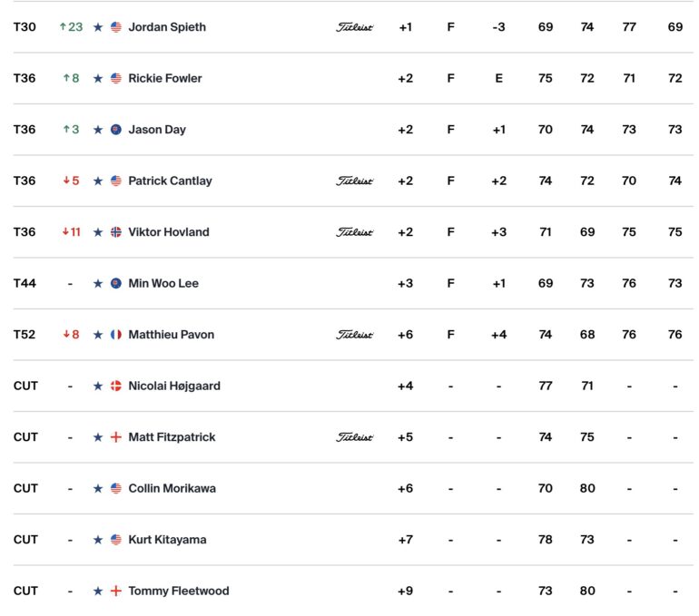Expand Min Woo Lee's T44 row

tap(353, 283)
